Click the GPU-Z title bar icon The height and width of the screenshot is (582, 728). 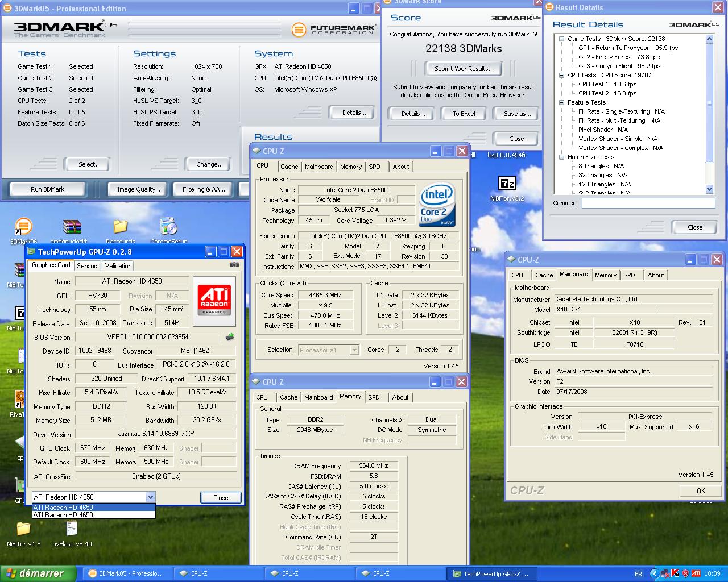pos(32,252)
